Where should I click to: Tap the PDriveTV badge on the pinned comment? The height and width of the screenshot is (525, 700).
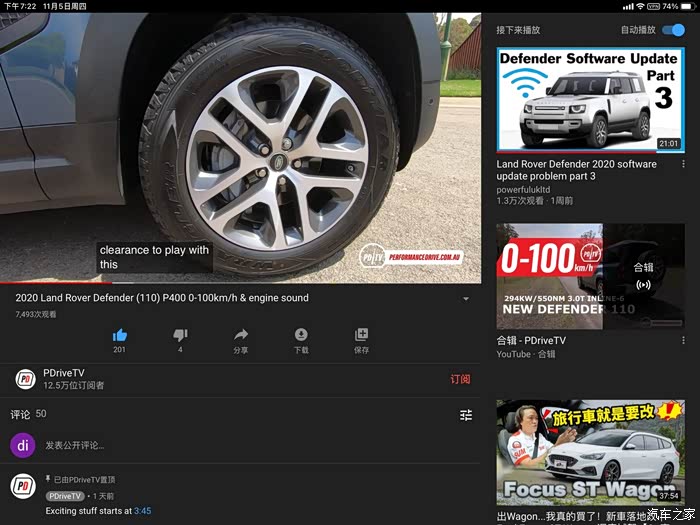65,496
